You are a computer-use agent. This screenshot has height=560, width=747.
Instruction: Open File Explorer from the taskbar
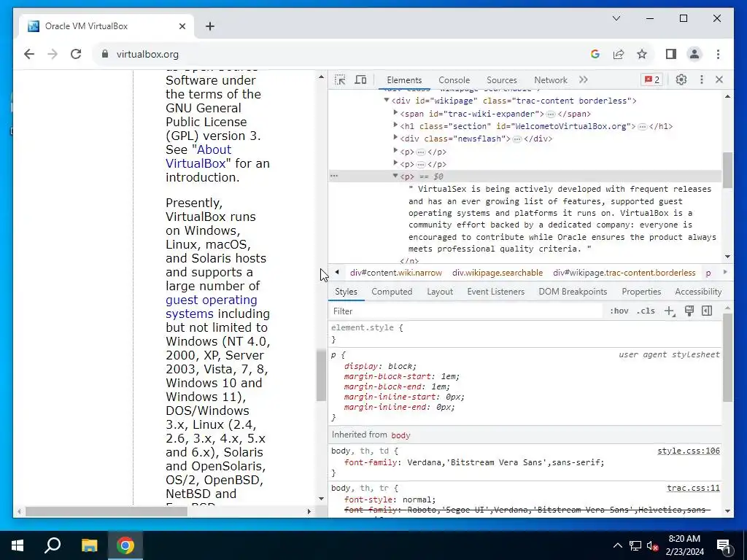point(89,545)
